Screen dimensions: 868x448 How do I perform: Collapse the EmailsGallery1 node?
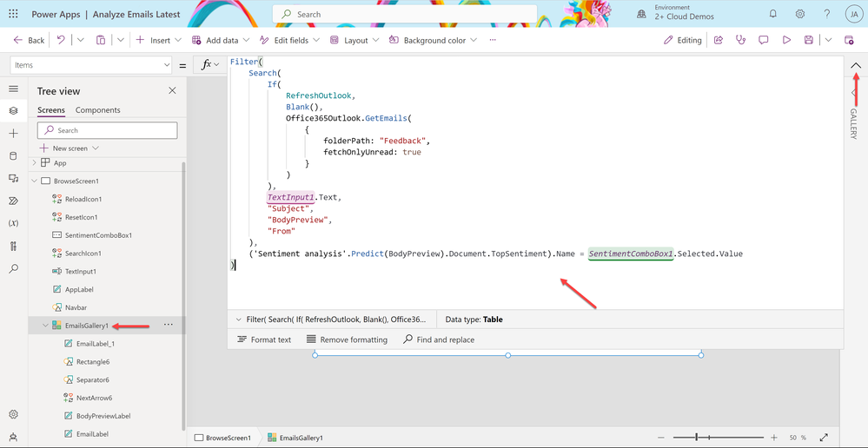click(45, 326)
